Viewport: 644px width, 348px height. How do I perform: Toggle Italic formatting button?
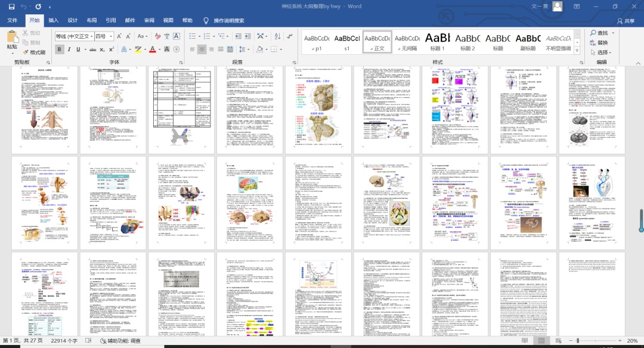[70, 49]
